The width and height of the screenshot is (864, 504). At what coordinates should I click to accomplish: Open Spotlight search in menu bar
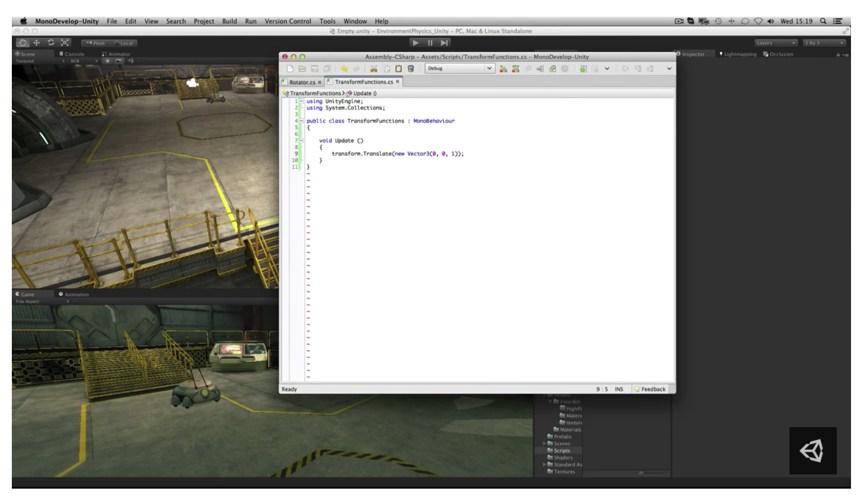pos(823,21)
